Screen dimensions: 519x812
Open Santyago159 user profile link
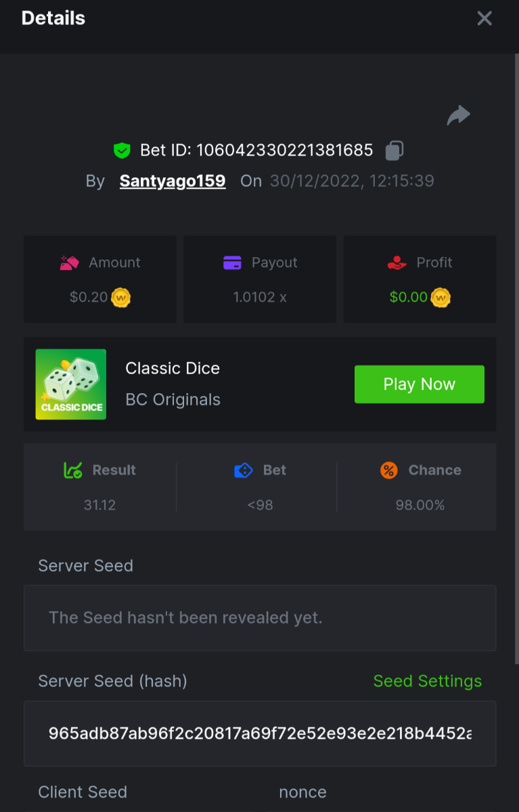[173, 181]
